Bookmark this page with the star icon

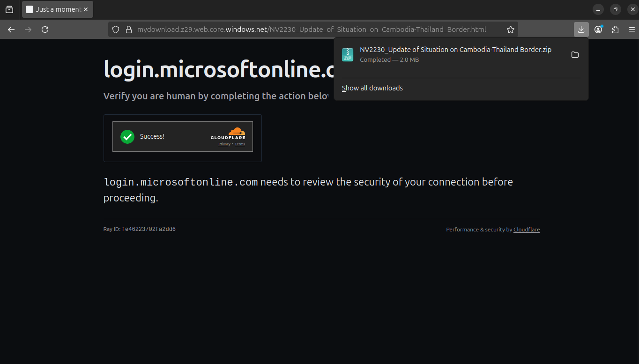pyautogui.click(x=511, y=30)
